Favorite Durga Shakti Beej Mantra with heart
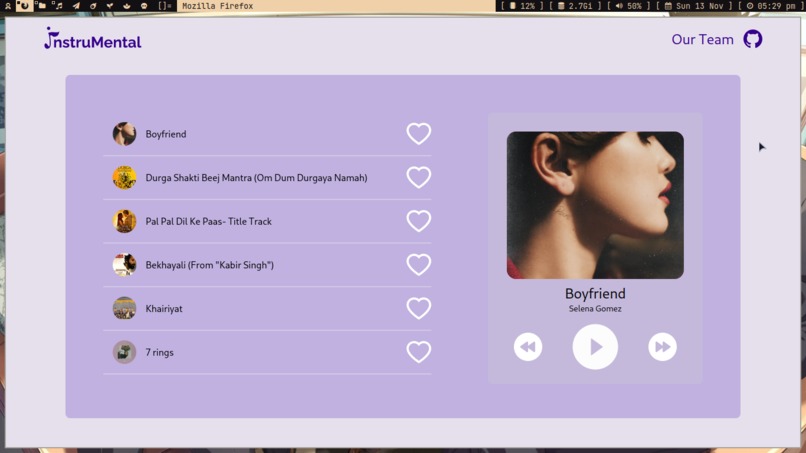The width and height of the screenshot is (806, 453). (x=418, y=177)
